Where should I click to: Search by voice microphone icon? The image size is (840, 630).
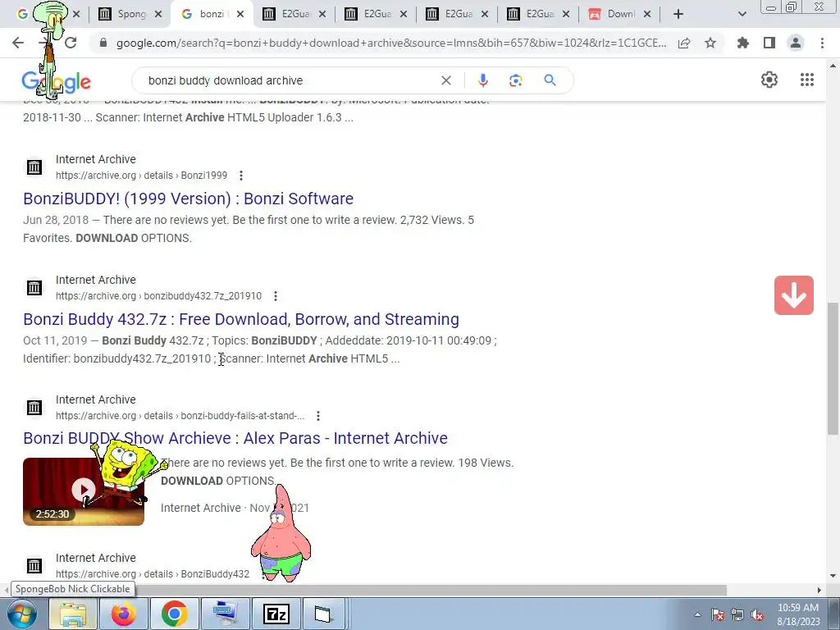pyautogui.click(x=482, y=80)
